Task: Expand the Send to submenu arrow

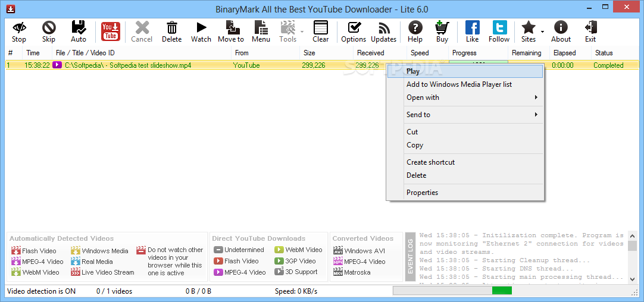Action: click(x=536, y=115)
